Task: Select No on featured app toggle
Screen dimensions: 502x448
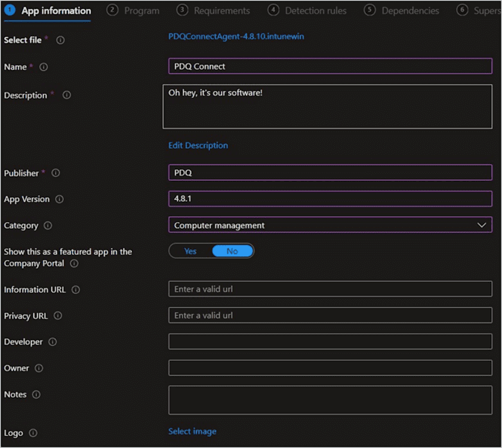Action: pyautogui.click(x=232, y=251)
